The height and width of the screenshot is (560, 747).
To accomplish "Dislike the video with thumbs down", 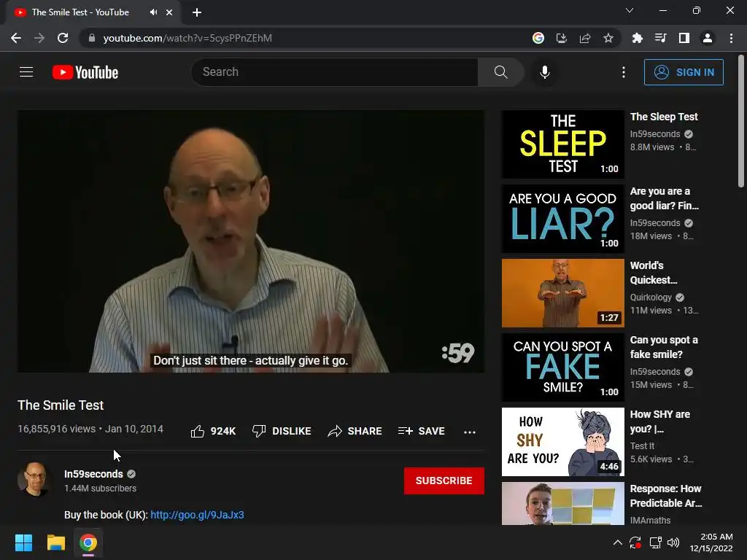I will 282,431.
